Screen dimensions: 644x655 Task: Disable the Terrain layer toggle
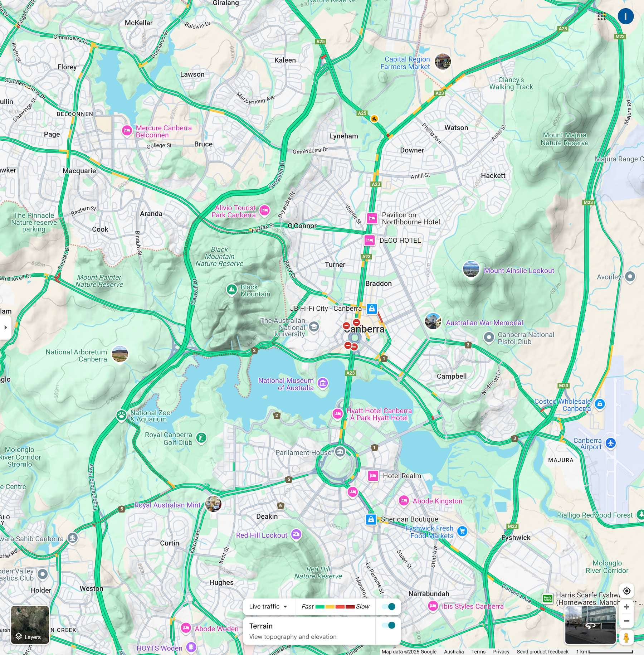point(388,625)
